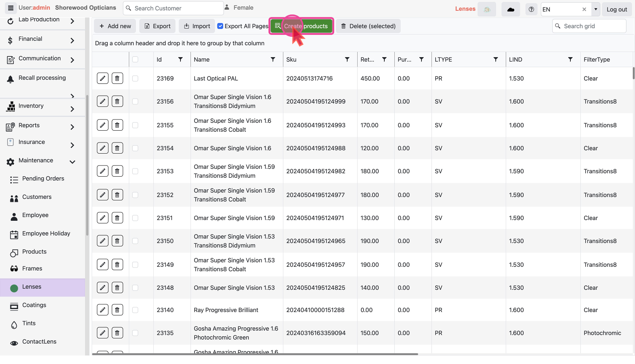Open the hamburger menu icon

[x=10, y=8]
